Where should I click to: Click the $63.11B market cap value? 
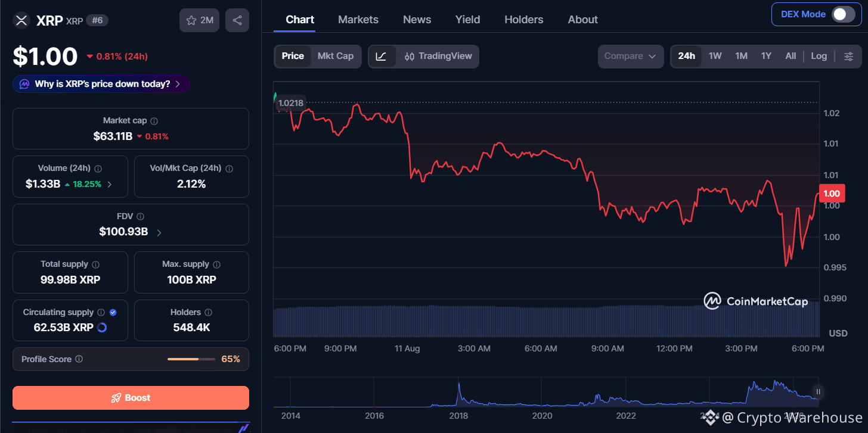pyautogui.click(x=113, y=136)
